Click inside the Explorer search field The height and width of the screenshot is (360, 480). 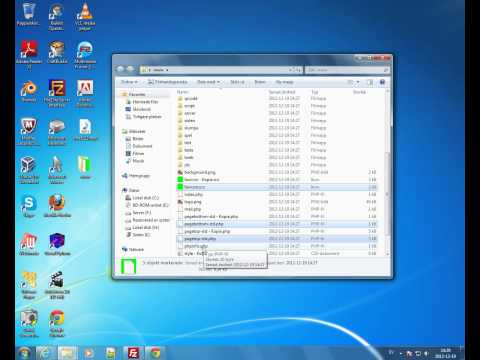click(x=347, y=70)
